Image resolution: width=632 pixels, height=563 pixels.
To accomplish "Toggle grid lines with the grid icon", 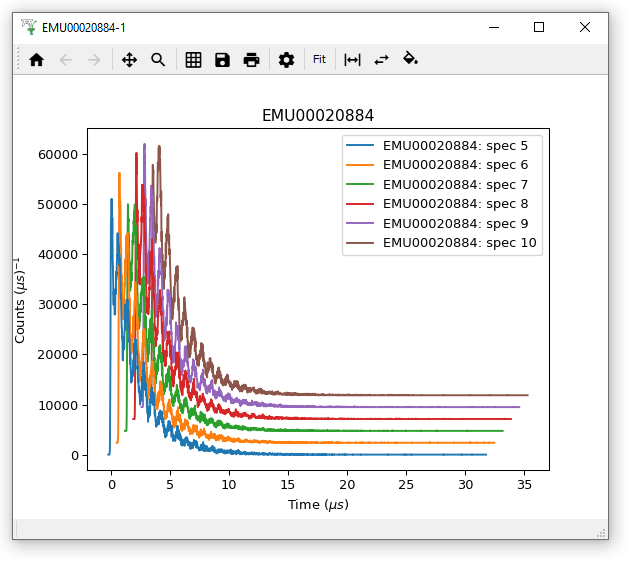I will [194, 60].
